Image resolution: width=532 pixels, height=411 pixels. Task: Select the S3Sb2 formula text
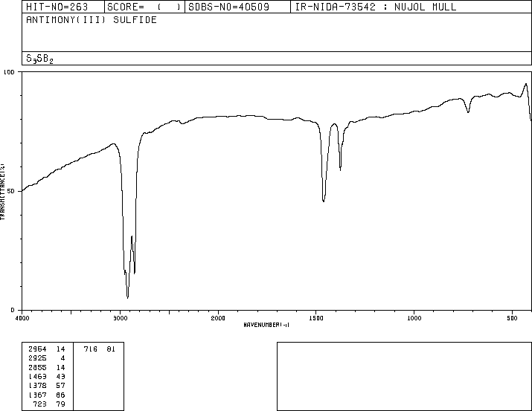click(39, 59)
